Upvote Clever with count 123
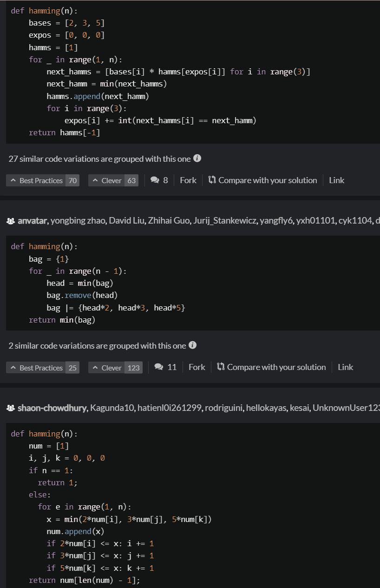Viewport: 380px width, 588px height. coord(116,368)
